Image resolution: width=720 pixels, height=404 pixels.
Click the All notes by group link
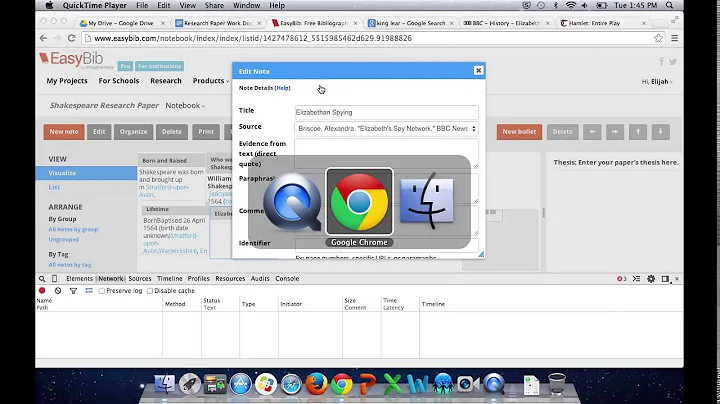coord(73,229)
